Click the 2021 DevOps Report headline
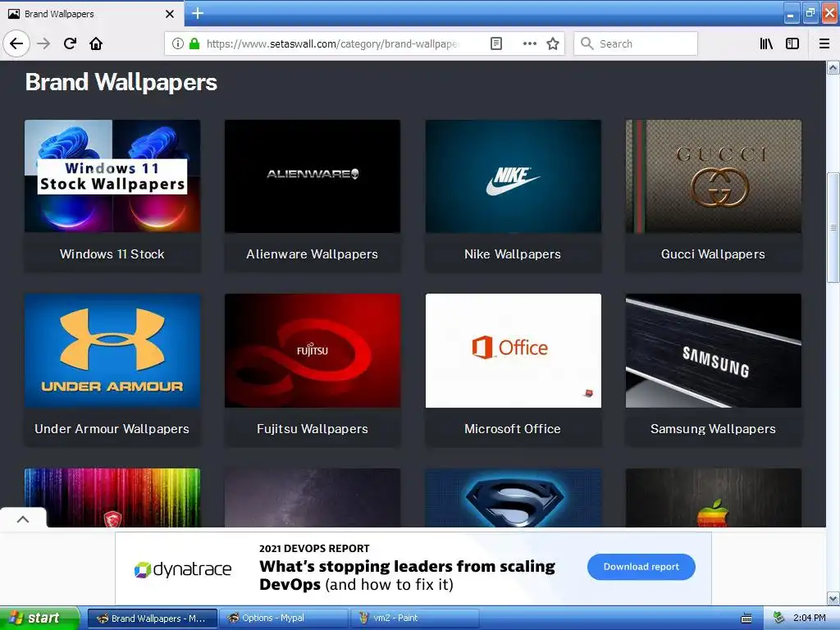This screenshot has width=840, height=630. (x=314, y=548)
